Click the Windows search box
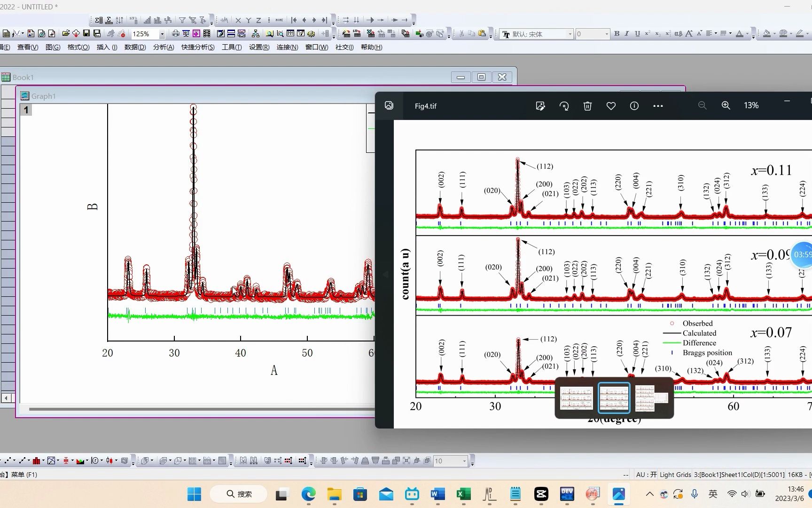The image size is (812, 508). tap(239, 494)
